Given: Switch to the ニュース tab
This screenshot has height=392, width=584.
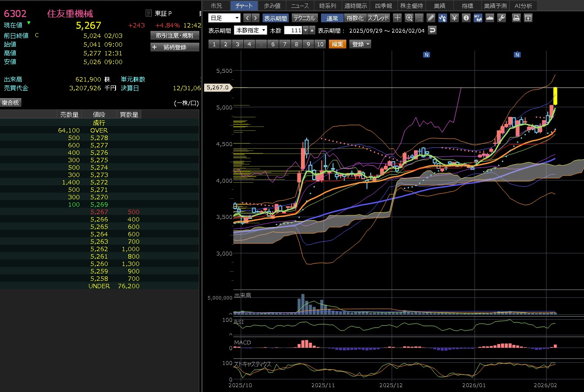Looking at the screenshot, I should pos(300,6).
